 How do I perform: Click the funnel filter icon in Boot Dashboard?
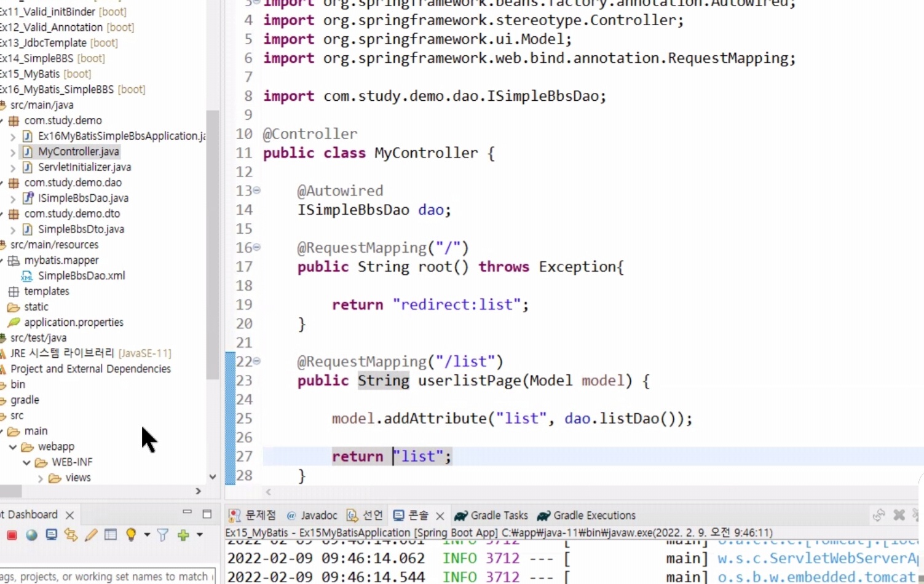tap(162, 535)
